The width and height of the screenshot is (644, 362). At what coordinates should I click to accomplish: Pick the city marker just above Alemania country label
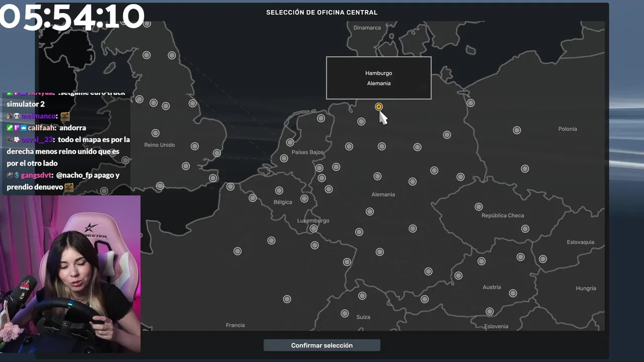377,176
